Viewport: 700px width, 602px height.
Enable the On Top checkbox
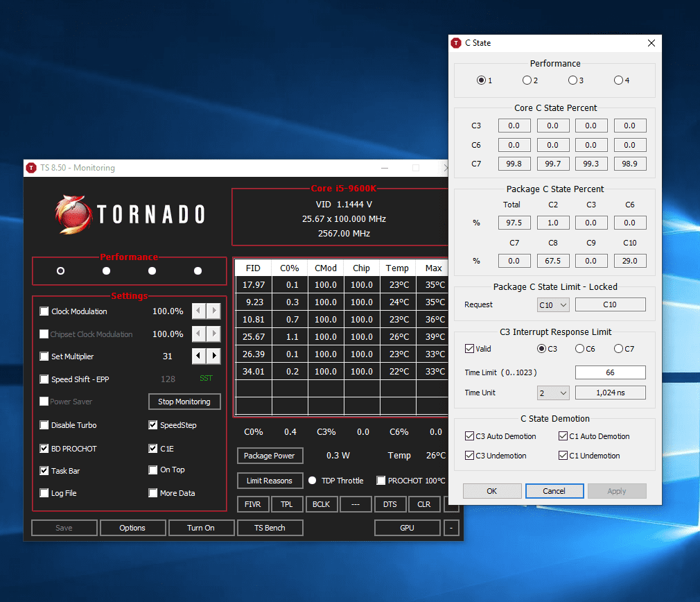click(x=152, y=470)
